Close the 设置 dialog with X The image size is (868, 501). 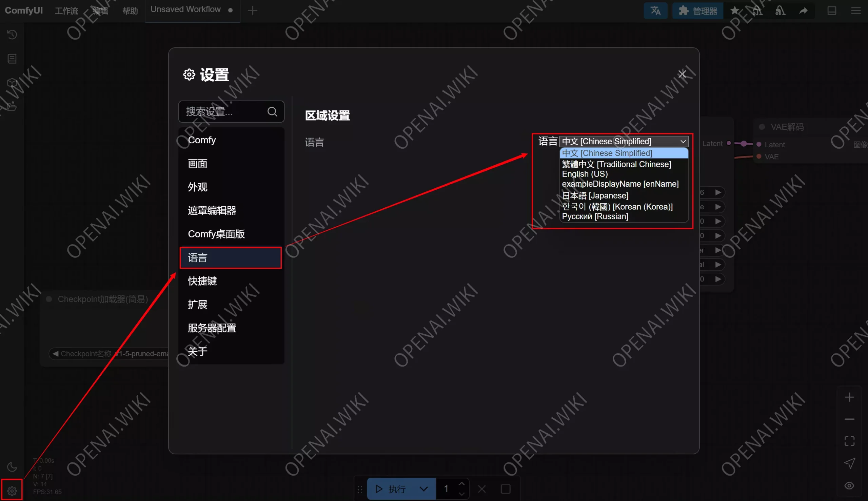(x=682, y=74)
